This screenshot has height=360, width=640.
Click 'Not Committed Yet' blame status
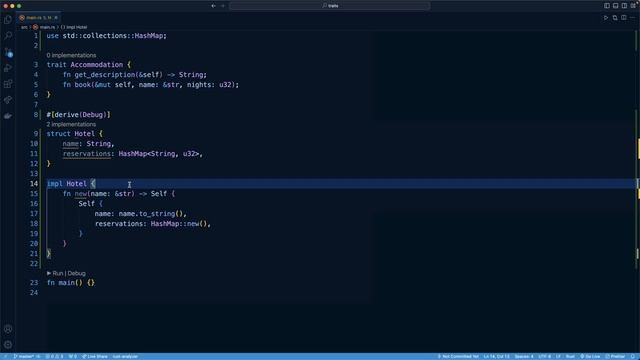458,356
